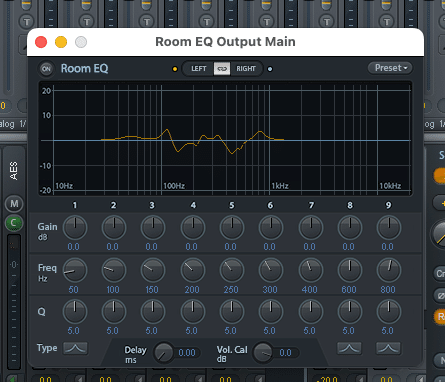Click the Vol. Cal dB knob
This screenshot has width=445, height=382.
coord(263,353)
